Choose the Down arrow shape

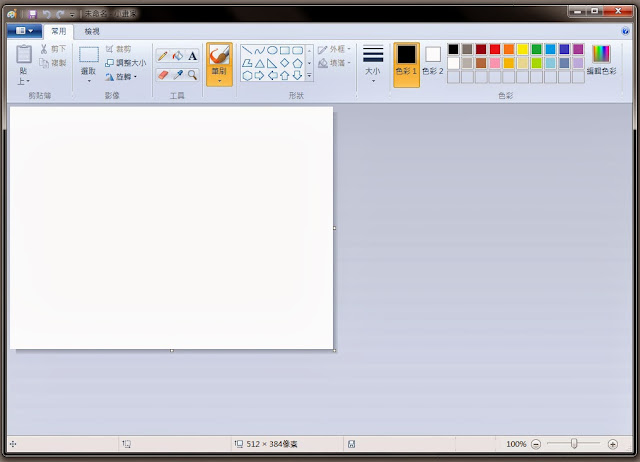(298, 76)
